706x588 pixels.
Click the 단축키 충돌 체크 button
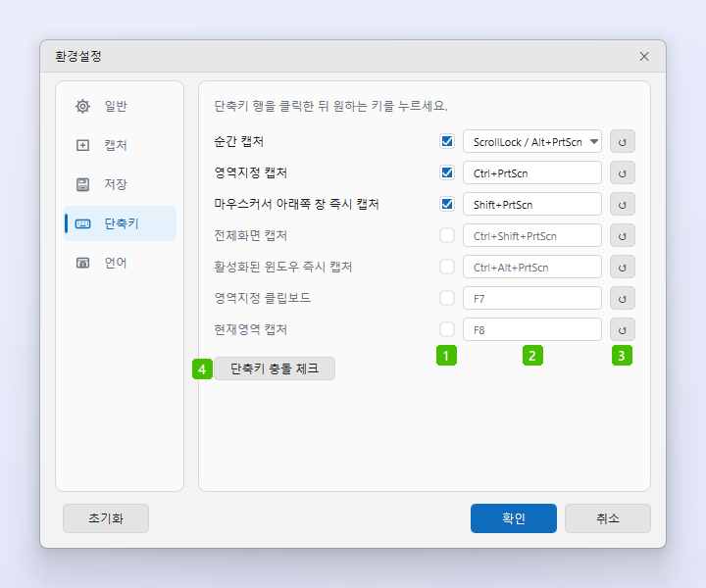tap(275, 368)
